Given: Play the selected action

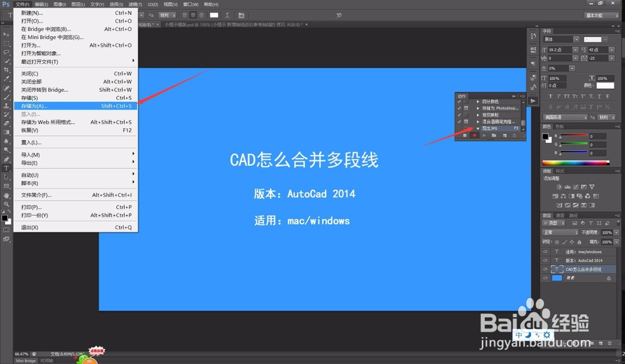Looking at the screenshot, I should [x=484, y=136].
